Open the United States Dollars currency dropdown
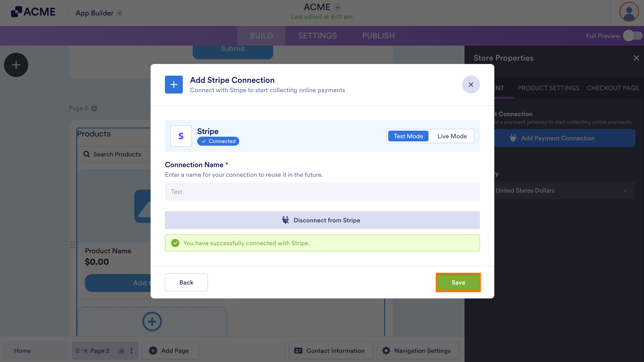This screenshot has height=362, width=644. click(x=565, y=191)
